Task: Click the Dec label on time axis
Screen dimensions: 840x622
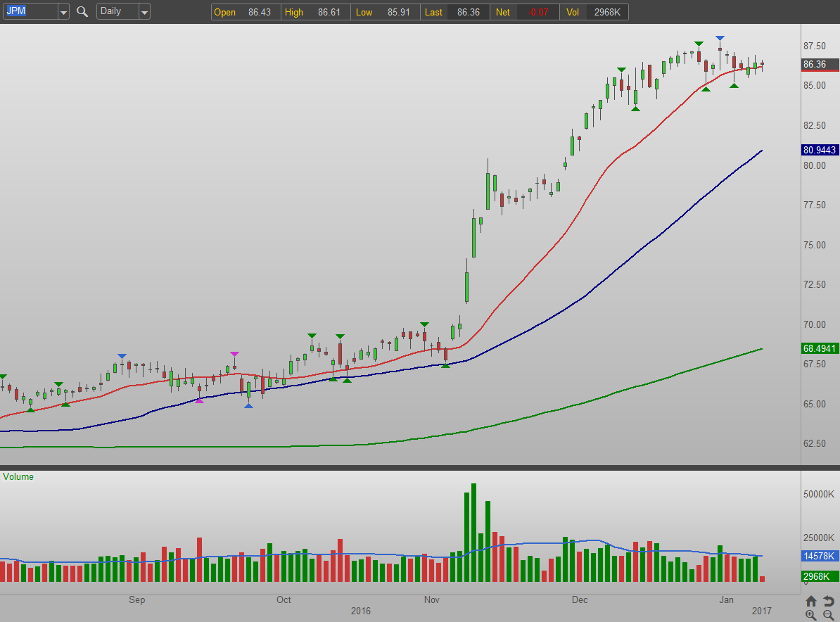Action: pos(580,599)
